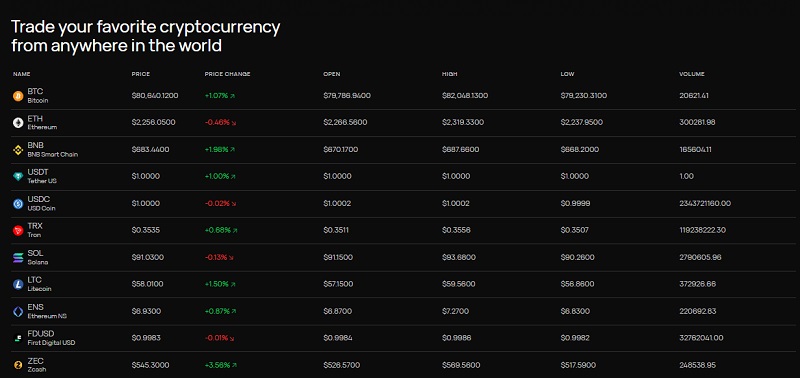Click the HIGH column header

tap(449, 74)
